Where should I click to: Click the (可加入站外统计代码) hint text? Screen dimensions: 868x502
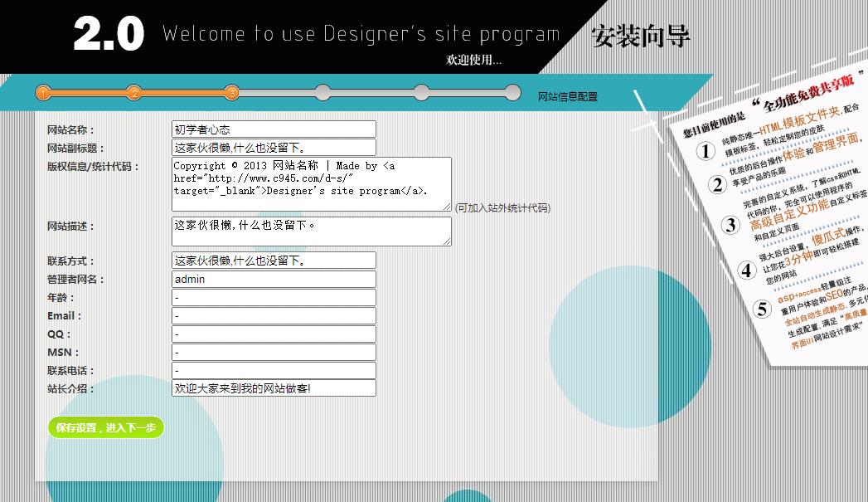pyautogui.click(x=502, y=208)
